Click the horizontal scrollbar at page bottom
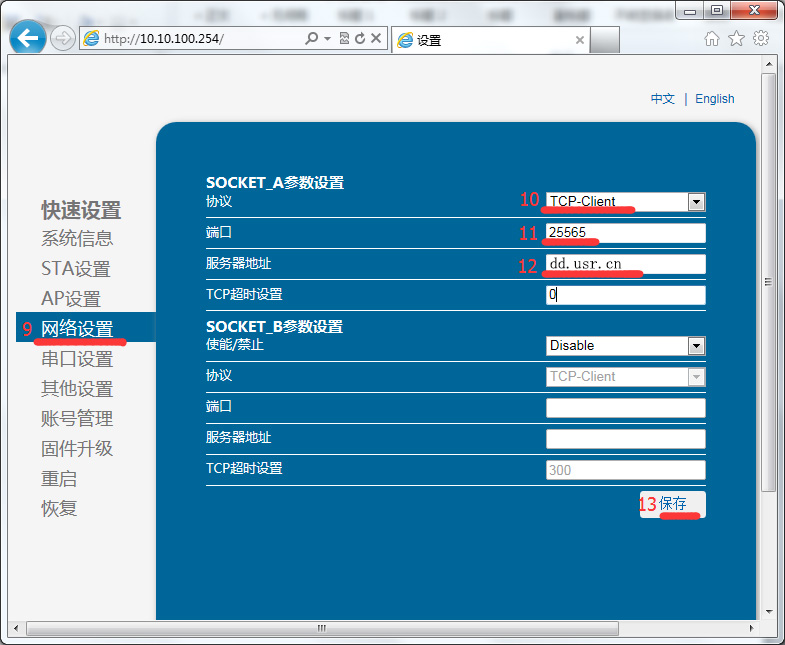The image size is (785, 645). coord(321,628)
